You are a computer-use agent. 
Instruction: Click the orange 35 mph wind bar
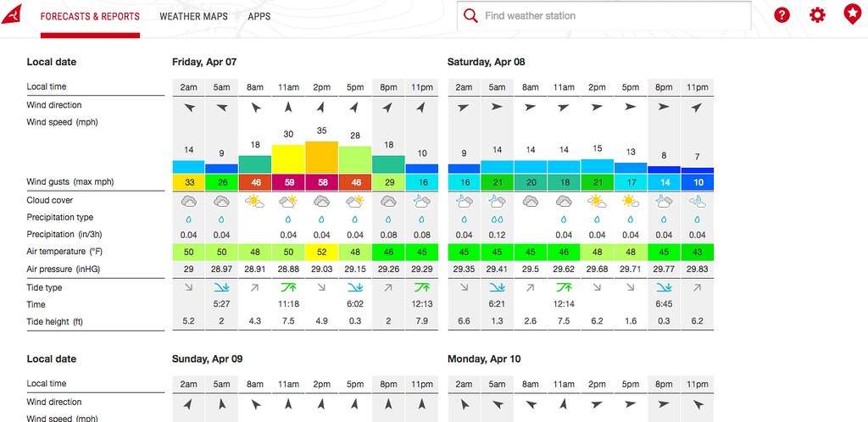(x=321, y=158)
